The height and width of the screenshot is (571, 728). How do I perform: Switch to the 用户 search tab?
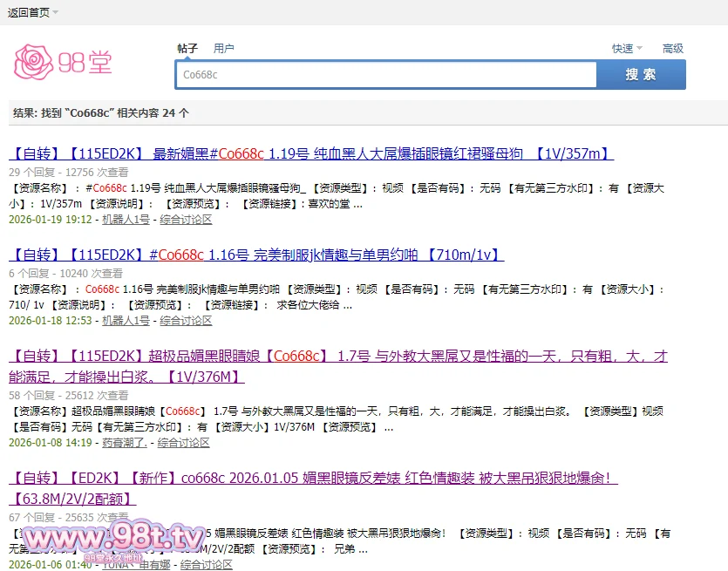coord(224,49)
